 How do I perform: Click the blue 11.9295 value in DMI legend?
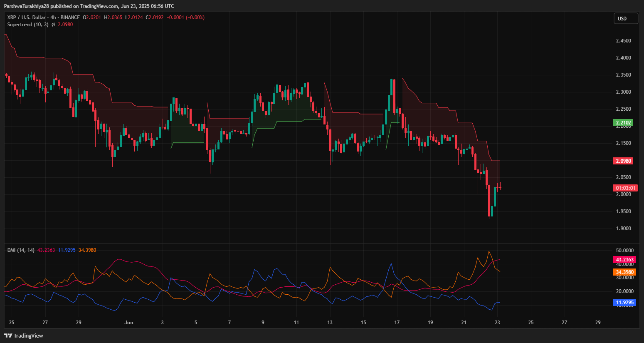[x=67, y=250]
